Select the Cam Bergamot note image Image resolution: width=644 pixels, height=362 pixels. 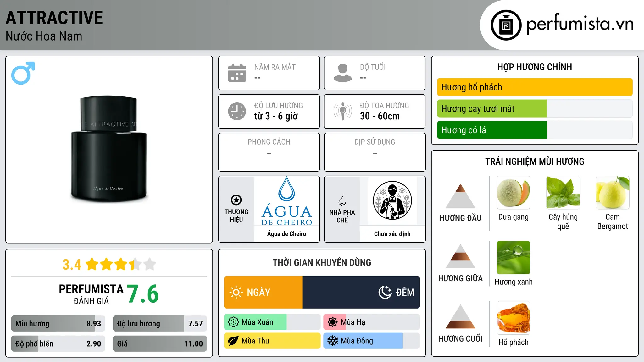(x=613, y=193)
